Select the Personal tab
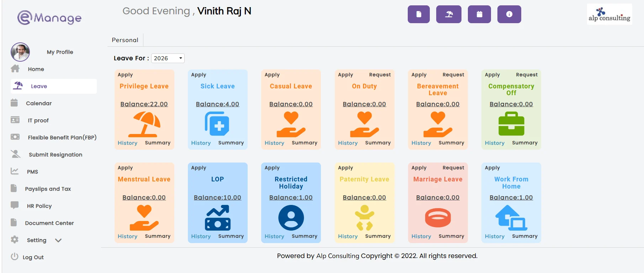 click(125, 40)
